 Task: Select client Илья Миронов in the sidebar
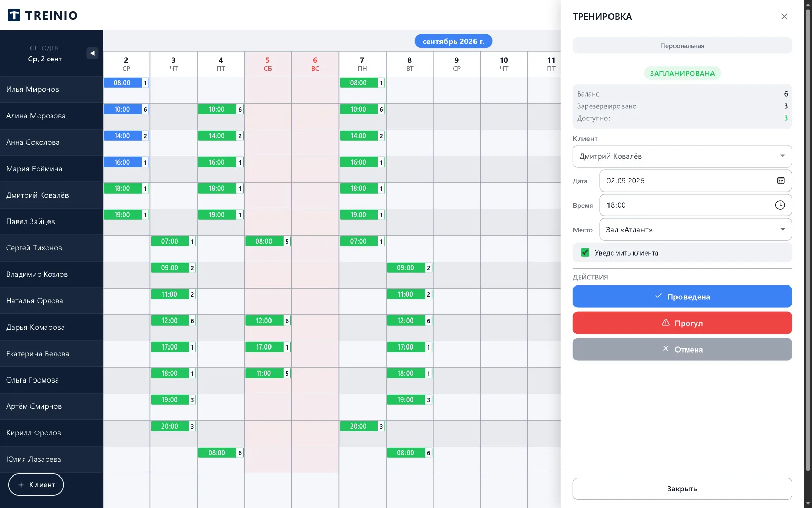(x=51, y=89)
